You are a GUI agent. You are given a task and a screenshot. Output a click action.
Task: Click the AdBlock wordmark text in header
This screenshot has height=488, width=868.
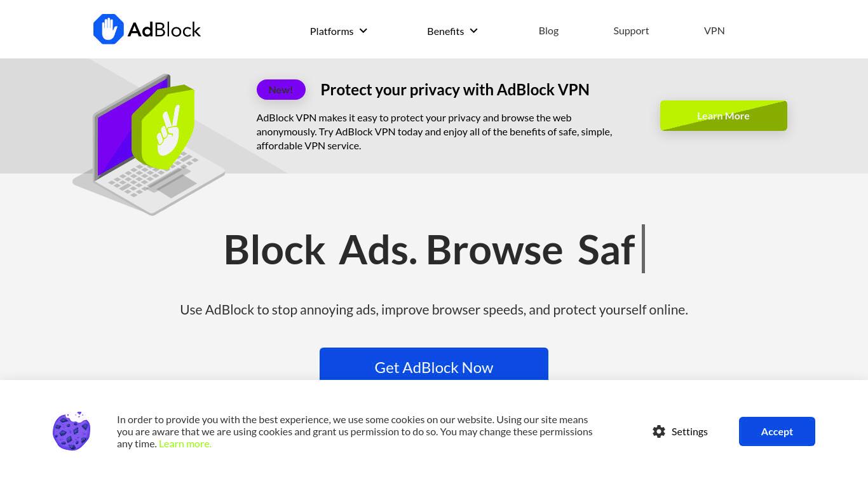click(x=164, y=29)
